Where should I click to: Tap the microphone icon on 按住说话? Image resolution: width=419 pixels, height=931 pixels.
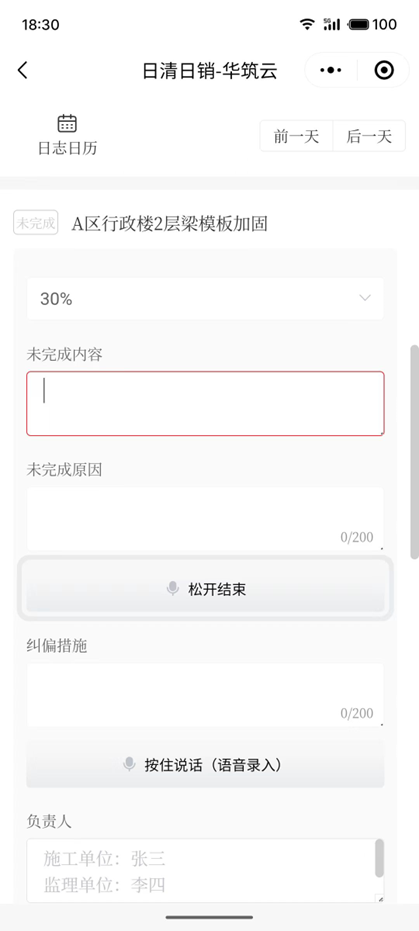[129, 764]
